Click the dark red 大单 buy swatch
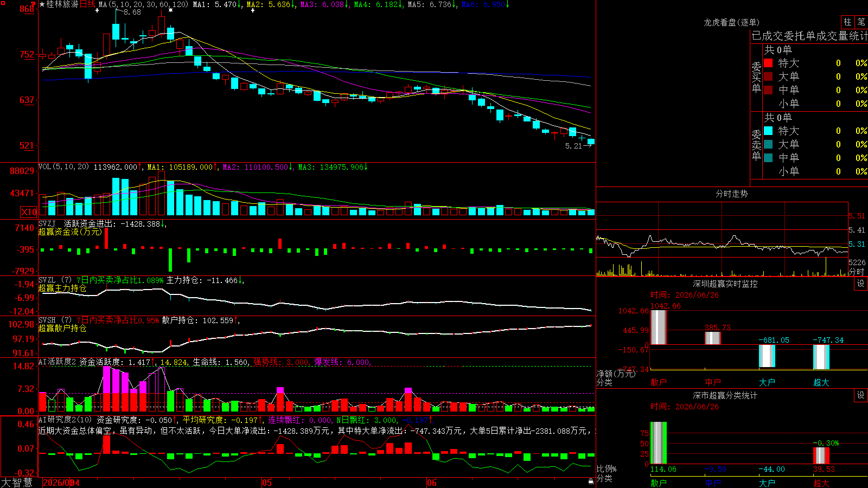 [x=768, y=76]
